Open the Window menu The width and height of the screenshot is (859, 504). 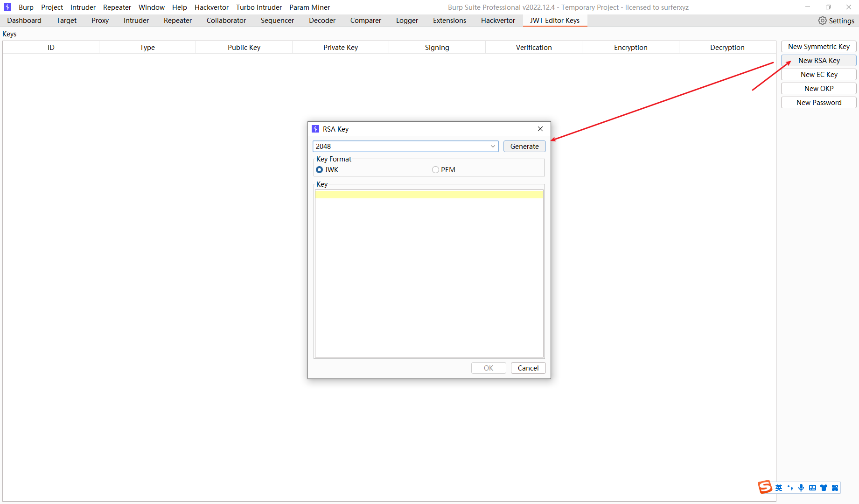152,7
